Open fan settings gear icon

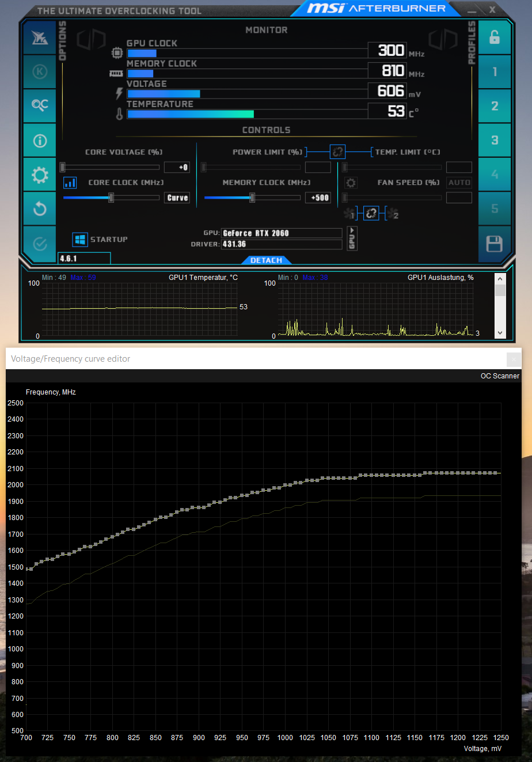(351, 183)
